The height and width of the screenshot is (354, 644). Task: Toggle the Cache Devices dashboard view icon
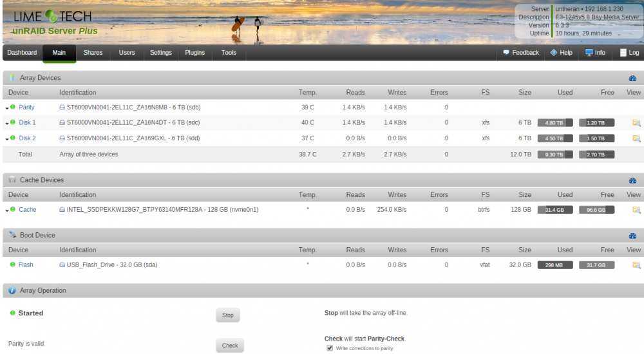(632, 180)
